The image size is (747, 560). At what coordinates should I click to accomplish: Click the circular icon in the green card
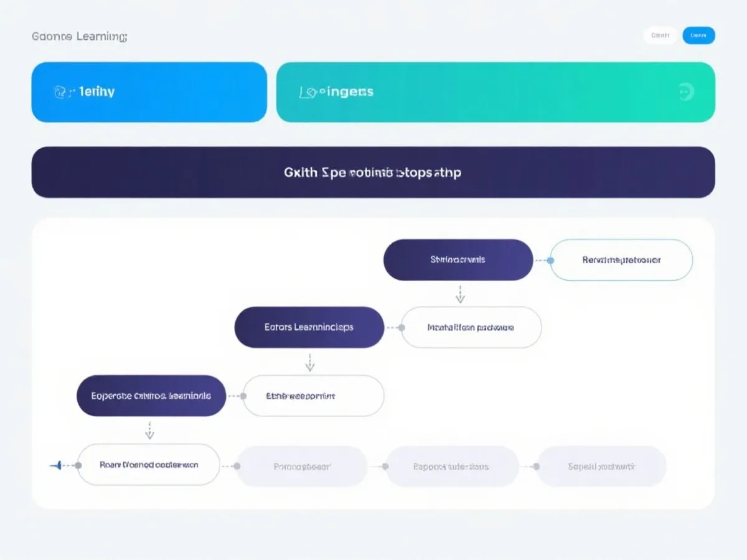[685, 92]
